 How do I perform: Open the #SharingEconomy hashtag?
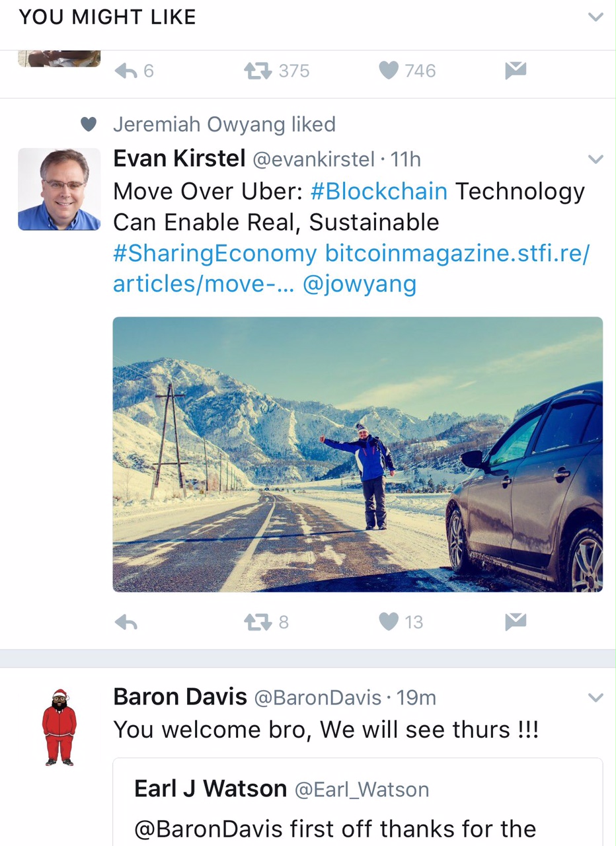click(x=215, y=254)
